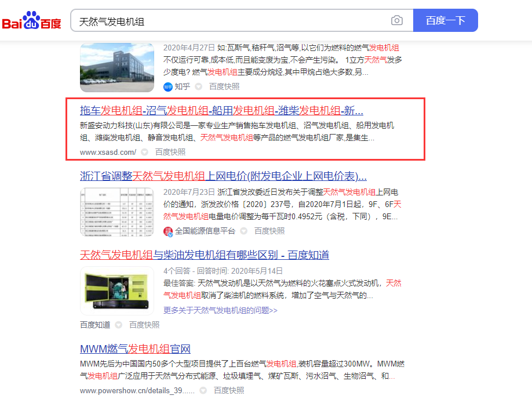Expand the dropdown arrow next to 百度知道
The image size is (532, 399).
click(118, 325)
